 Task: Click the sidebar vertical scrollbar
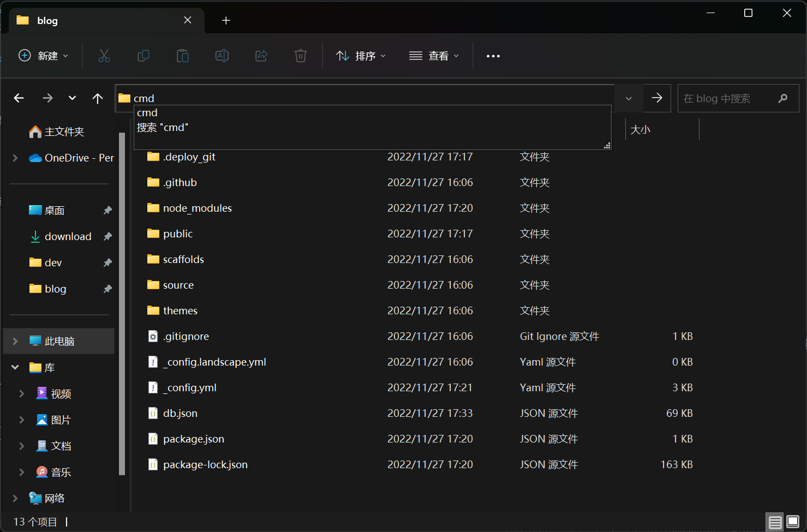pyautogui.click(x=122, y=304)
